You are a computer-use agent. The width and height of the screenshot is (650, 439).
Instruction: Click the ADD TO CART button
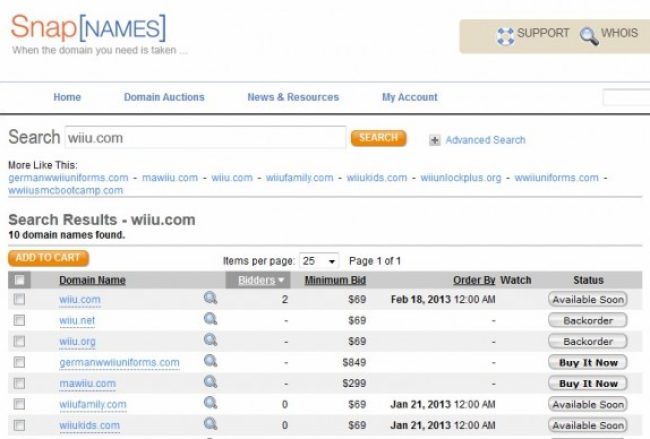coord(48,258)
